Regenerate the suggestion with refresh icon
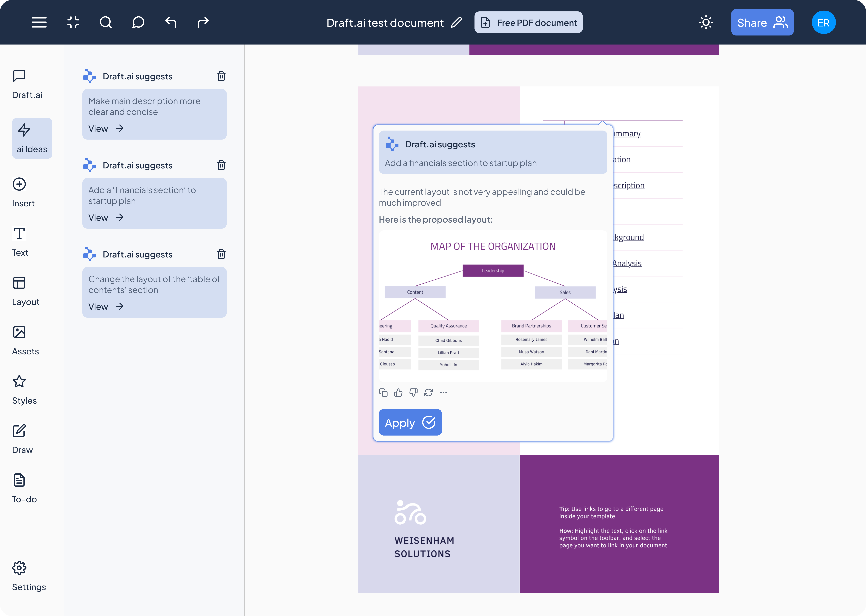 428,393
